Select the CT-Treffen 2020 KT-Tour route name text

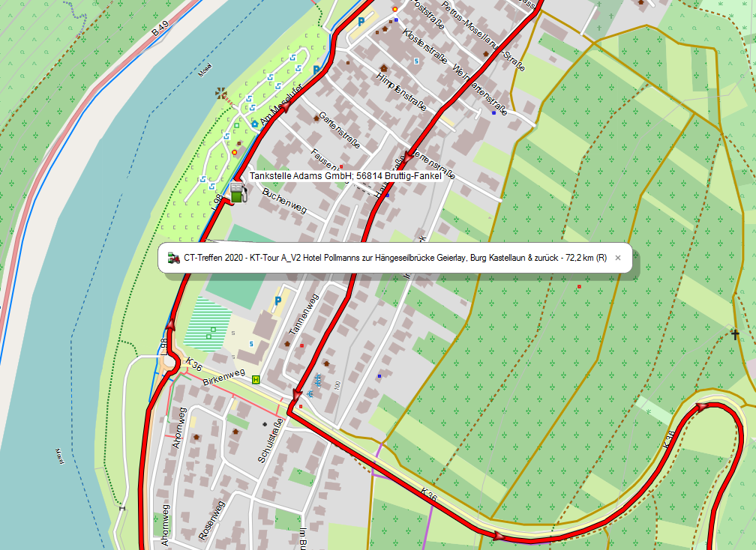coord(395,259)
